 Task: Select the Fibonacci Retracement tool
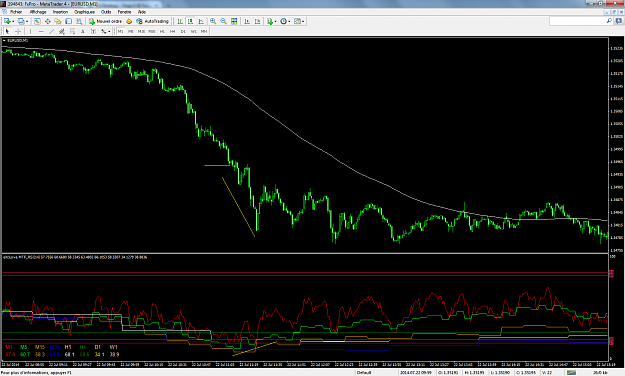[72, 31]
